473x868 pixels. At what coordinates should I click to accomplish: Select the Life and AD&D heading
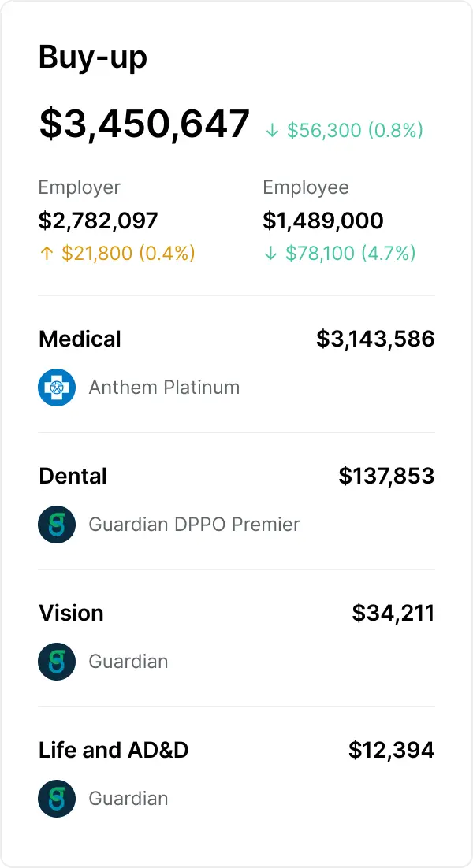114,750
